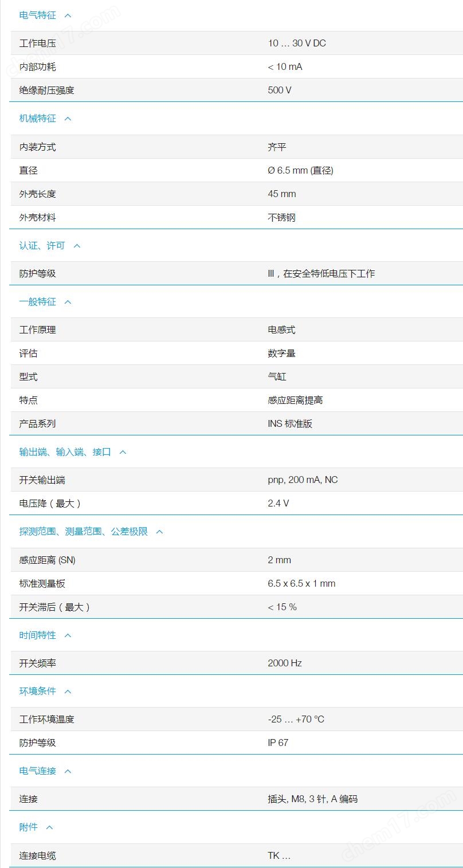Image resolution: width=463 pixels, height=868 pixels.
Task: Click the 机械特征 section heading
Action: click(x=38, y=119)
